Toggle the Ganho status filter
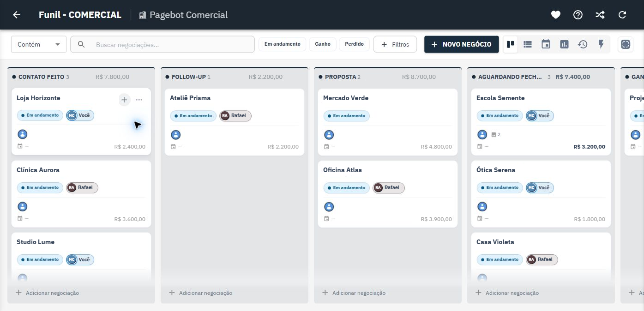 pos(323,44)
